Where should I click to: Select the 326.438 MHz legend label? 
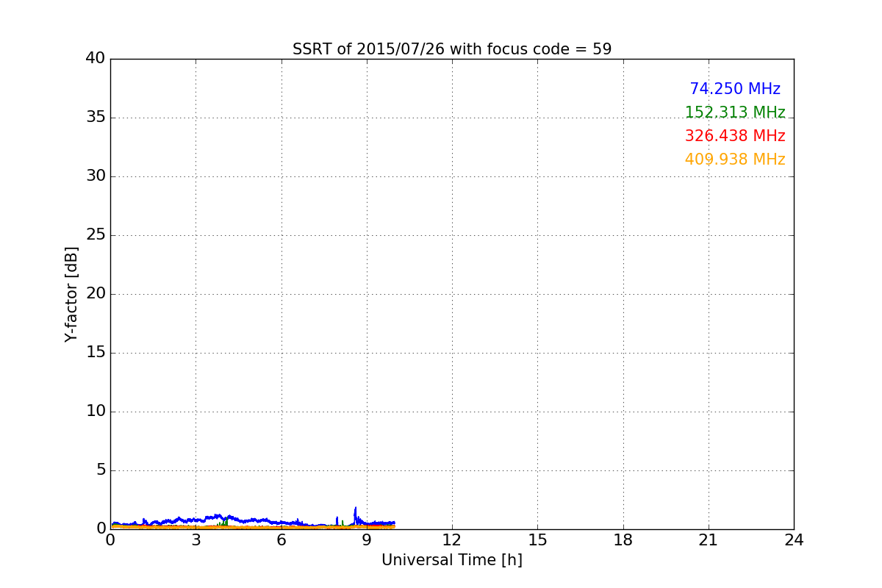coord(735,136)
